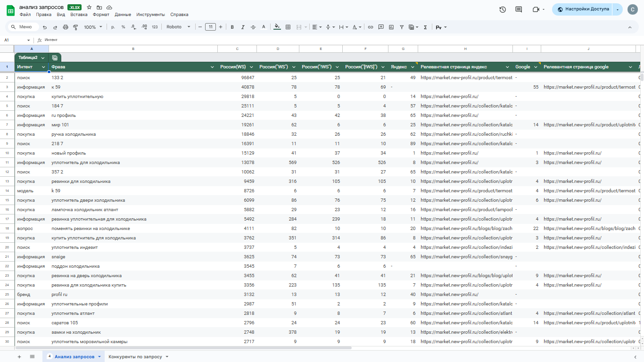Toggle strikethrough formatting
644x362 pixels.
(x=253, y=27)
